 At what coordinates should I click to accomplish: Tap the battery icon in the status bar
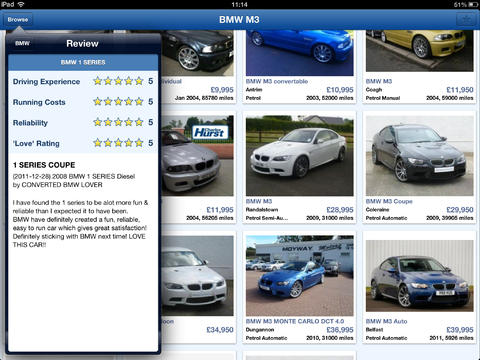(473, 5)
